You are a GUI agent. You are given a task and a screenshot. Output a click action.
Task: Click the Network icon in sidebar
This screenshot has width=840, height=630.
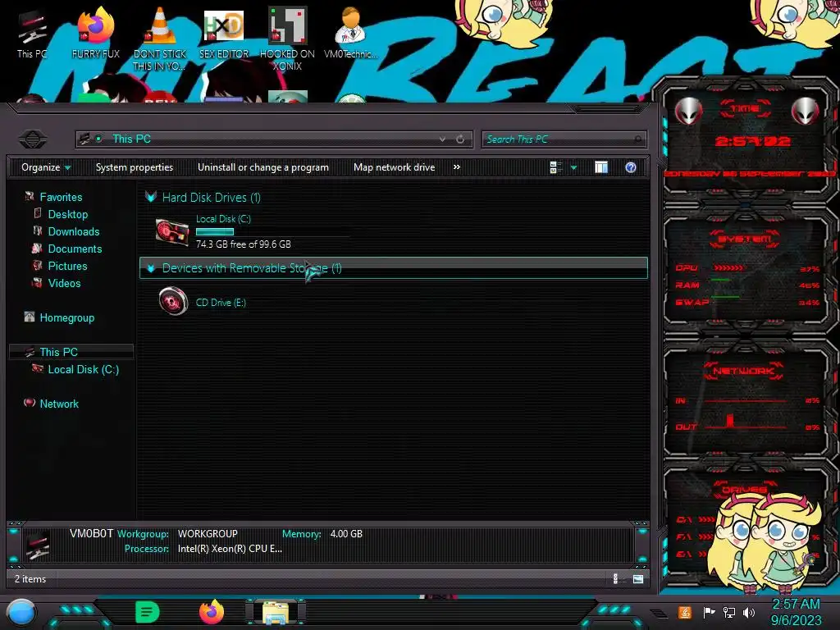coord(30,403)
